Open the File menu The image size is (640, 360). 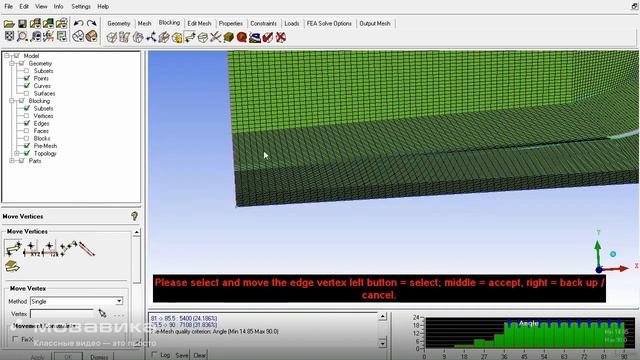[x=9, y=7]
